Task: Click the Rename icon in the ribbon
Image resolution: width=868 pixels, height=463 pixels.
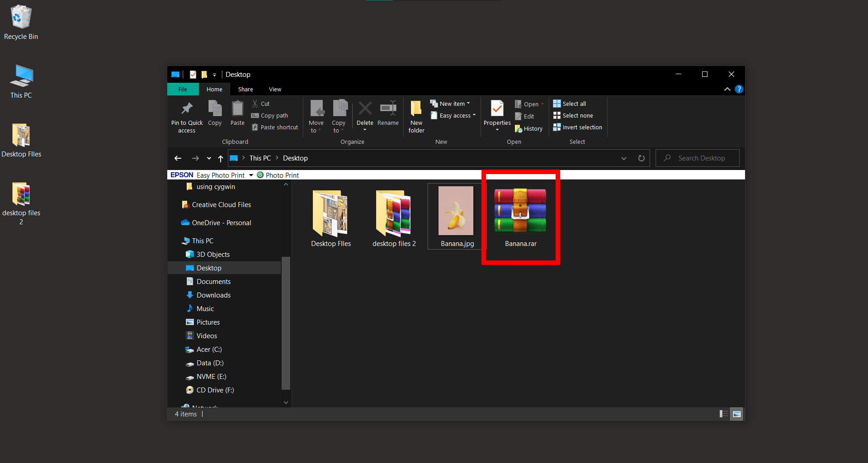Action: 388,113
